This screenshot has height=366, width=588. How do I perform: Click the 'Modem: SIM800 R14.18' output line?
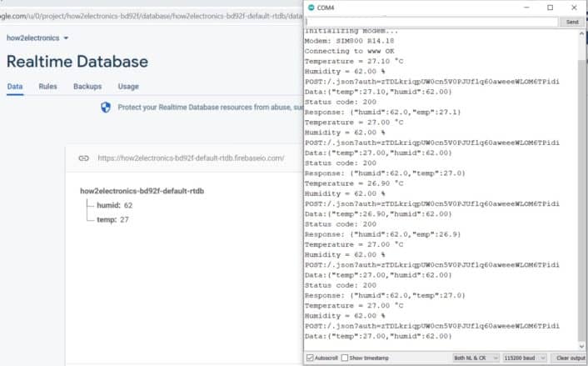pos(349,41)
